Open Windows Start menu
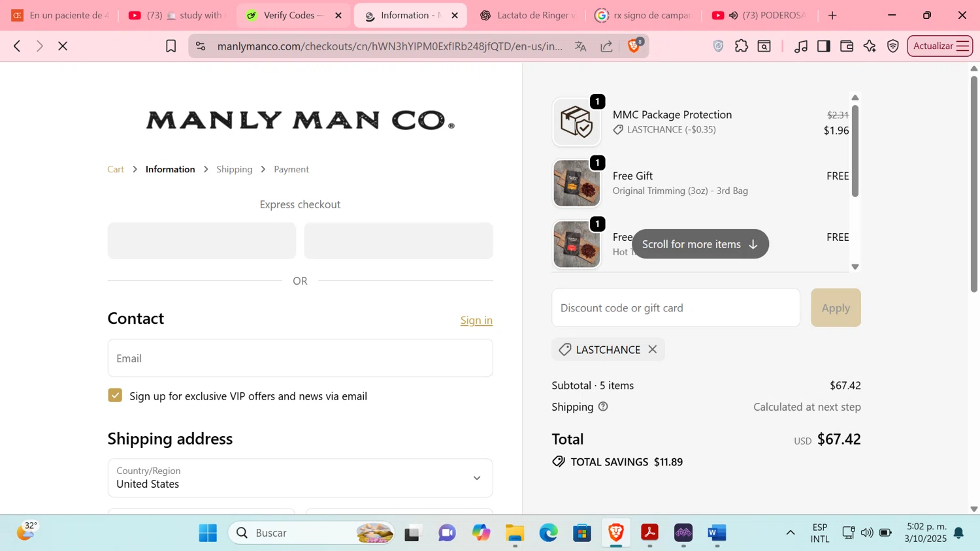This screenshot has width=980, height=551. tap(208, 533)
